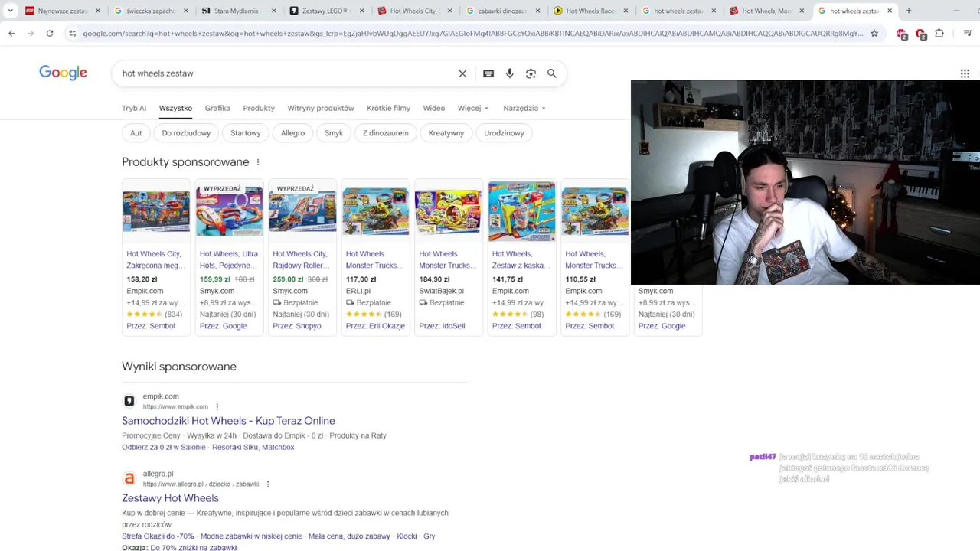
Task: Open options menu for the empik.com result
Action: (x=217, y=407)
